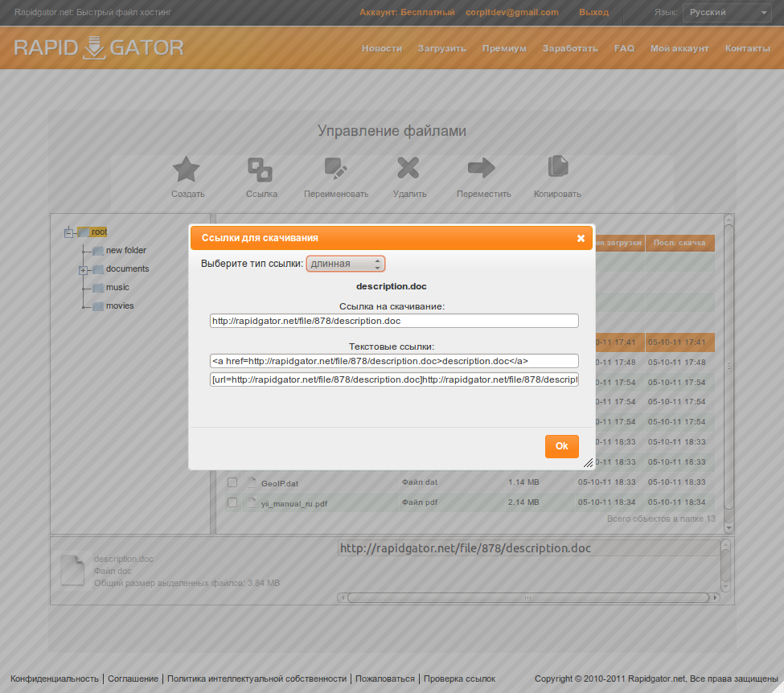The width and height of the screenshot is (784, 693).
Task: Expand the documents tree node
Action: point(83,270)
